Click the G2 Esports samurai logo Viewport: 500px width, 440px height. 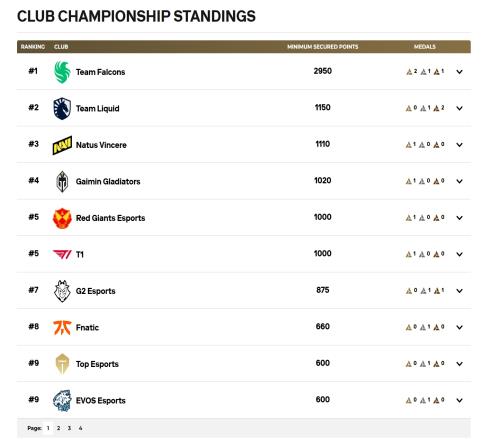pos(62,291)
